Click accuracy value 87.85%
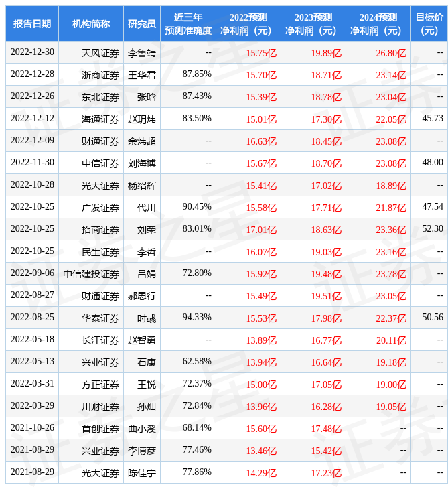Screen dimensions: 448x489 (197, 74)
